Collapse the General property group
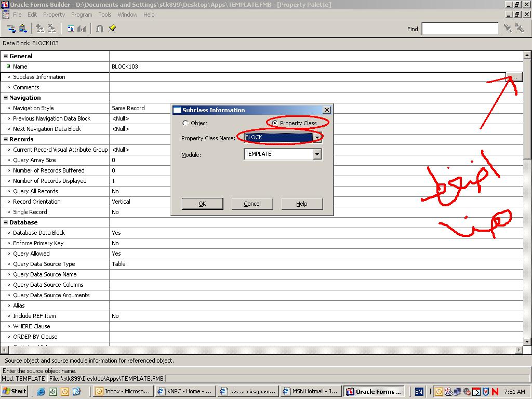 [6, 56]
